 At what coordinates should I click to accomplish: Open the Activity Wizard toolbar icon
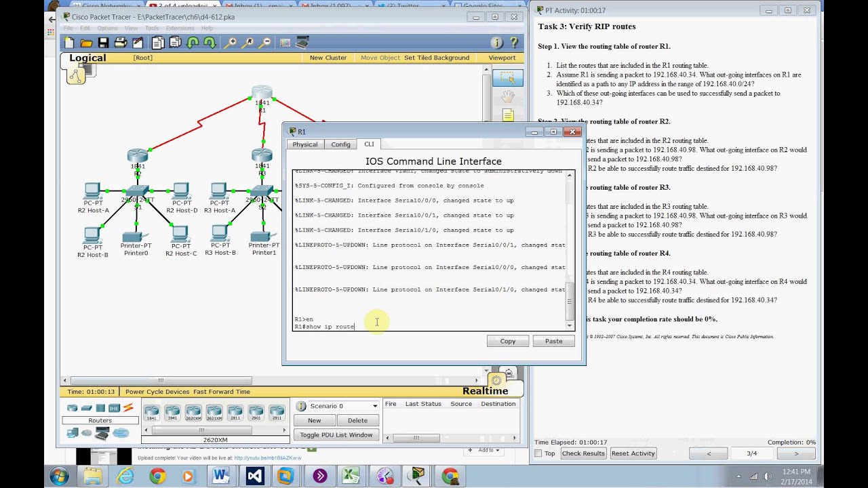point(138,43)
